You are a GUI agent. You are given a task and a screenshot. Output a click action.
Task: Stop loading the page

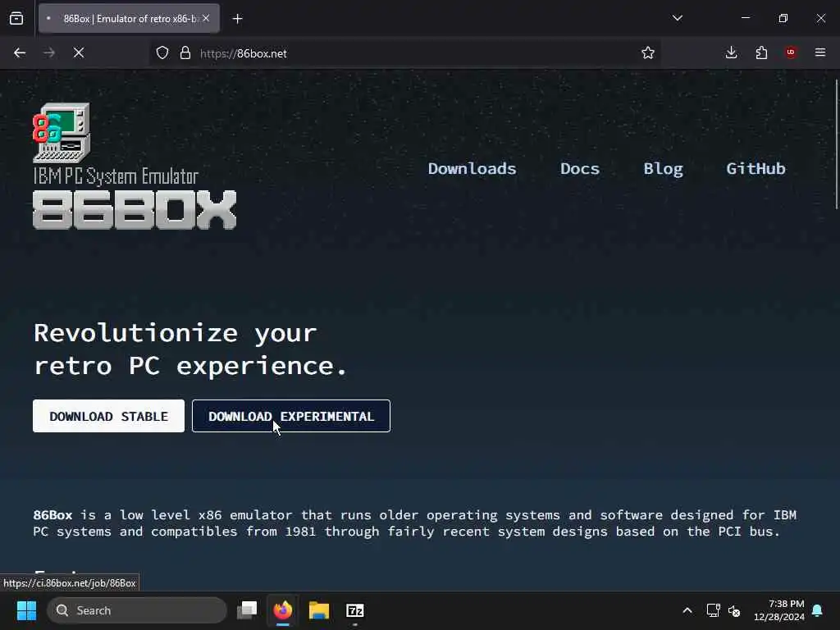click(79, 53)
